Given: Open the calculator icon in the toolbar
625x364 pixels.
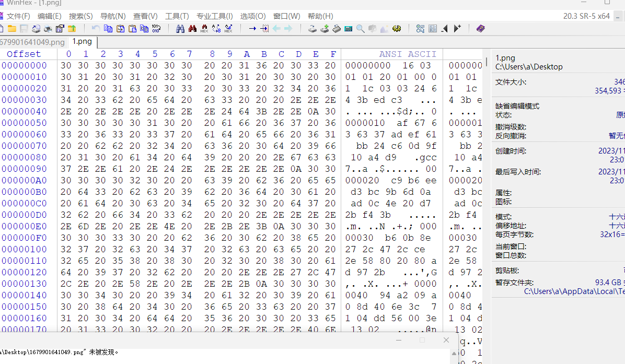Looking at the screenshot, I should (349, 29).
